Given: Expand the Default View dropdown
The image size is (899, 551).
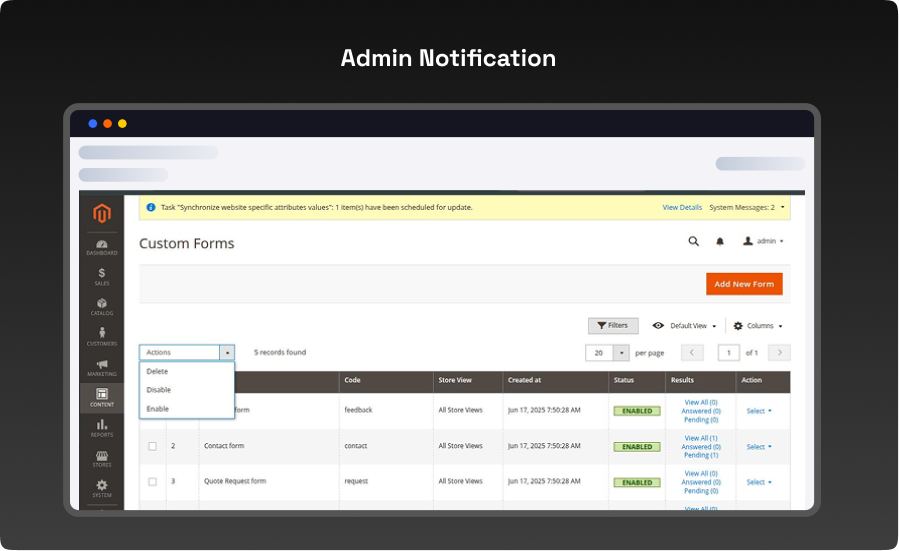Looking at the screenshot, I should [x=685, y=326].
